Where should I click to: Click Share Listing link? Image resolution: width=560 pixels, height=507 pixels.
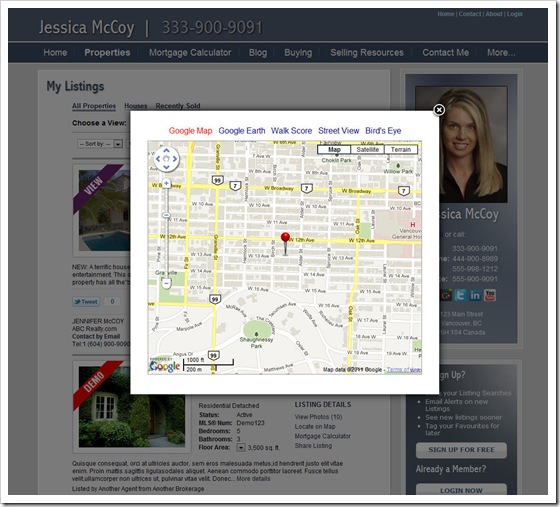point(313,446)
